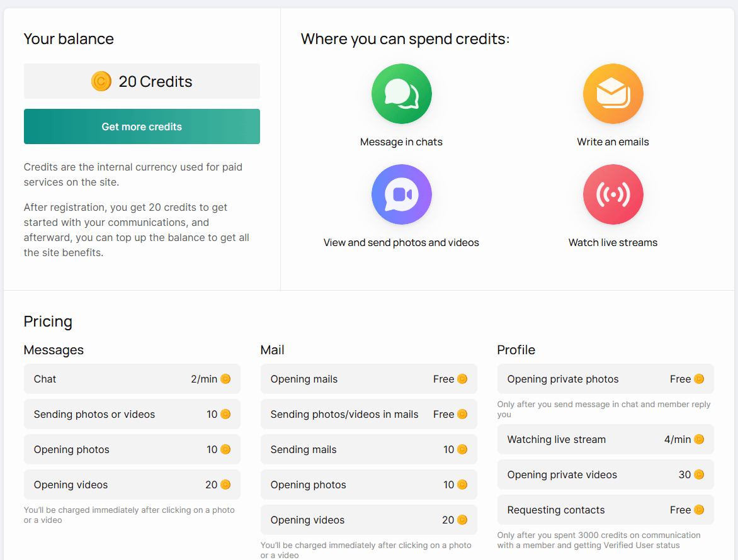This screenshot has width=738, height=560.
Task: Click the purple photos and videos icon
Action: point(401,194)
